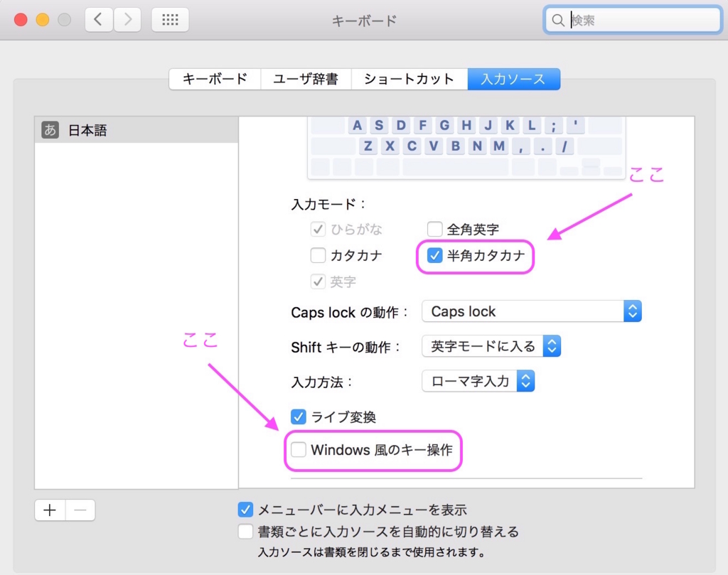
Task: Click the S key on keyboard preview
Action: coord(379,125)
